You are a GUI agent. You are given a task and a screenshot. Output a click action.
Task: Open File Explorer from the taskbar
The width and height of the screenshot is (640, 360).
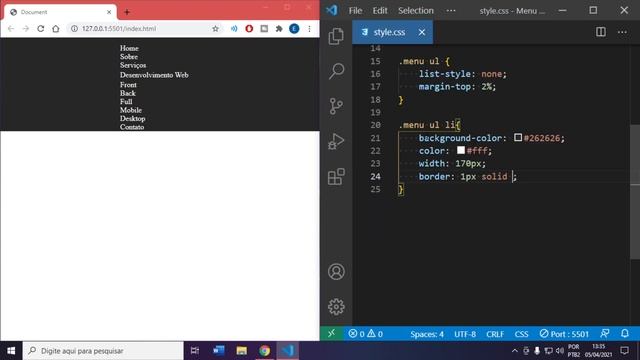[242, 351]
